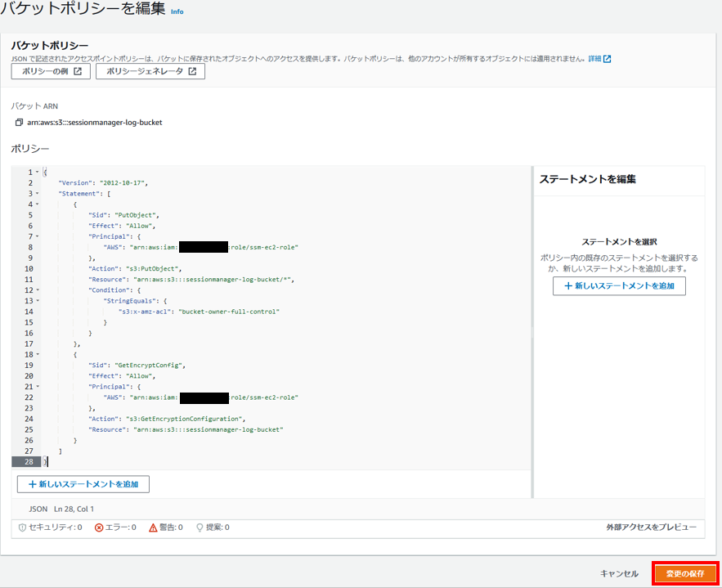Click the 提案: 0 suggestion indicator
The width and height of the screenshot is (722, 588).
coord(213,527)
